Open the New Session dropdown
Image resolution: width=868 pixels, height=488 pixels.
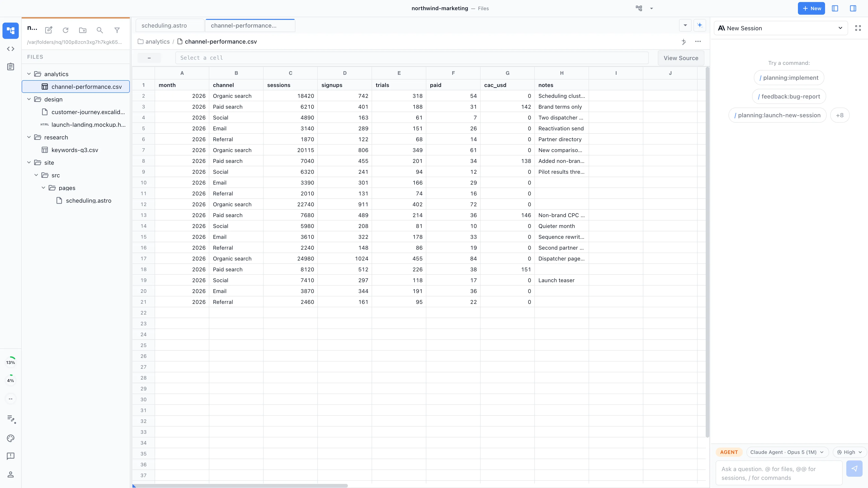[x=780, y=28]
